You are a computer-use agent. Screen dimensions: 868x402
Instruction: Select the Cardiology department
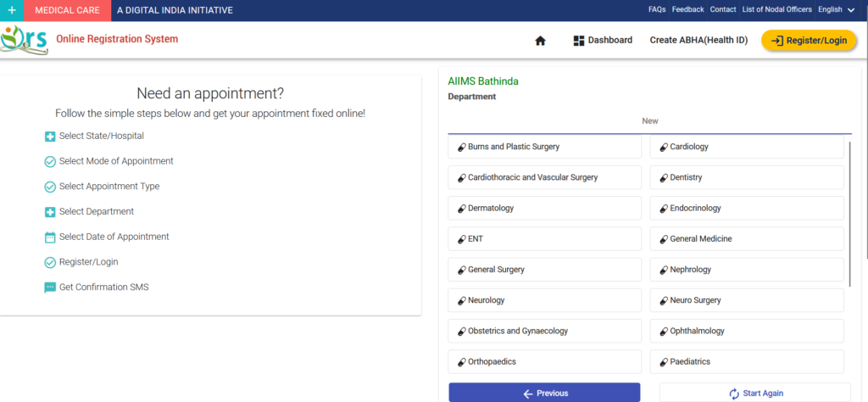746,147
